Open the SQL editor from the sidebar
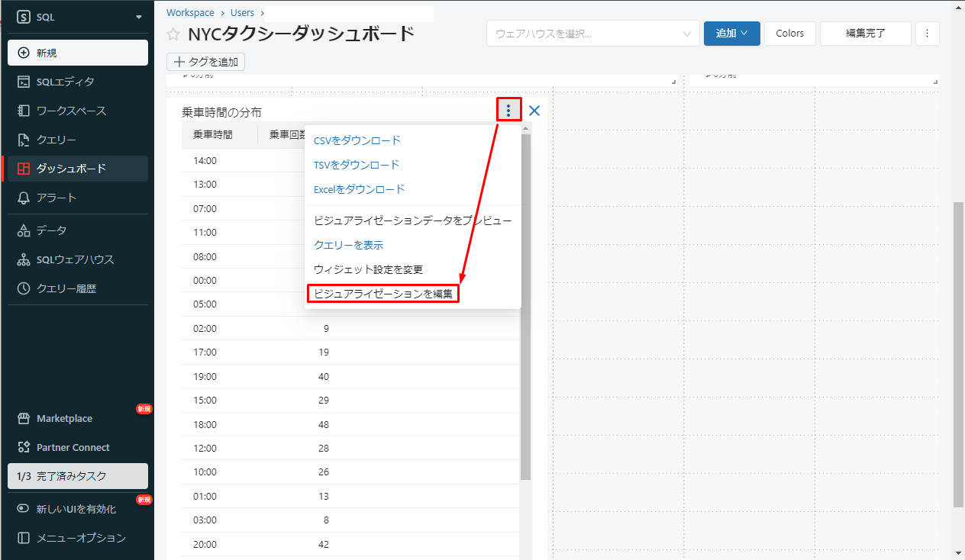 pos(65,82)
